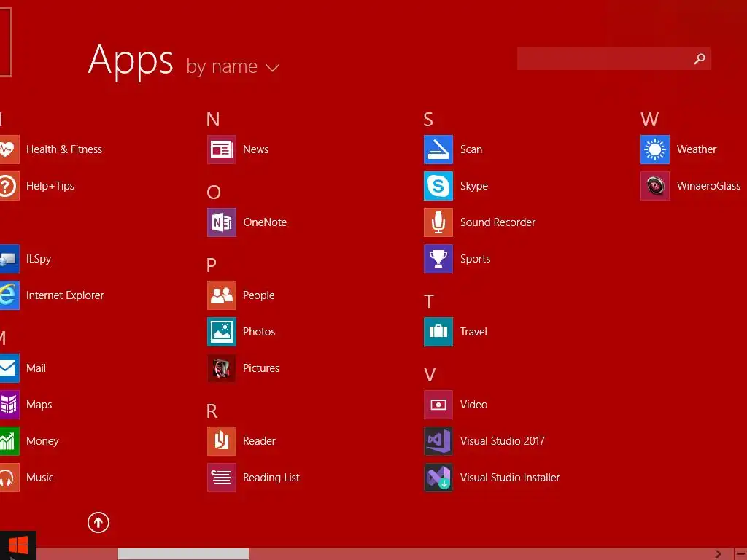Open the Health & Fitness app icon
Viewport: 747px width, 560px height.
[x=9, y=149]
